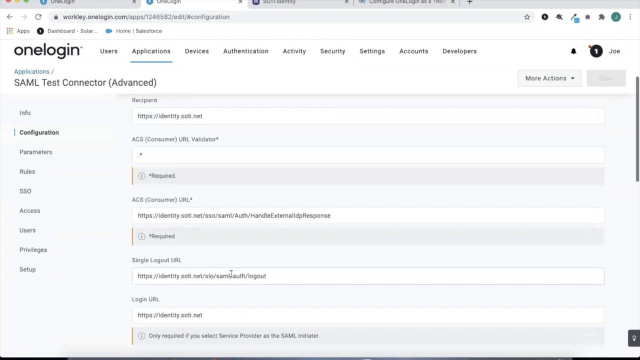Click the Single Logout URL field
640x360 pixels.
[368, 276]
